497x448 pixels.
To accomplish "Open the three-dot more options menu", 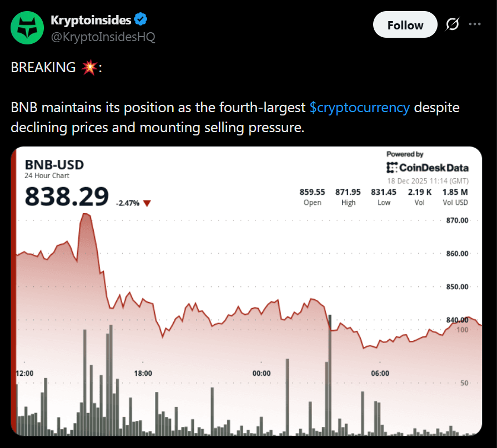I will (x=475, y=24).
